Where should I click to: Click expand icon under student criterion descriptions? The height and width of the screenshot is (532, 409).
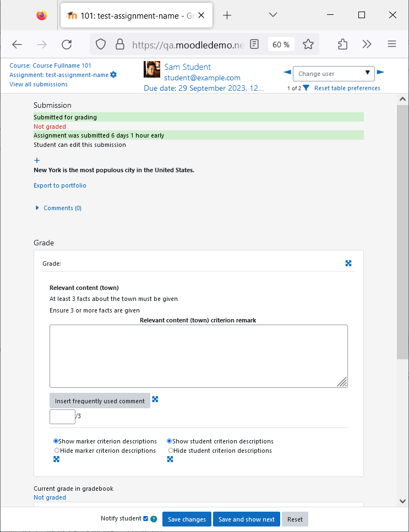[x=170, y=459]
